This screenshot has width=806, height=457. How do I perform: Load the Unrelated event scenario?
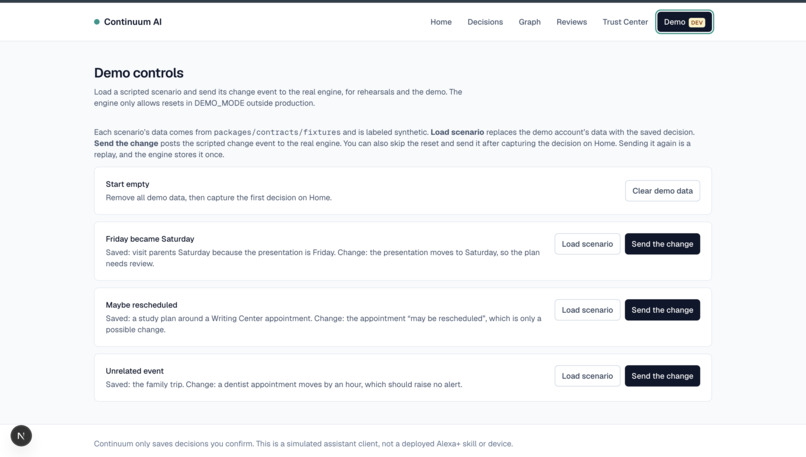click(x=587, y=376)
